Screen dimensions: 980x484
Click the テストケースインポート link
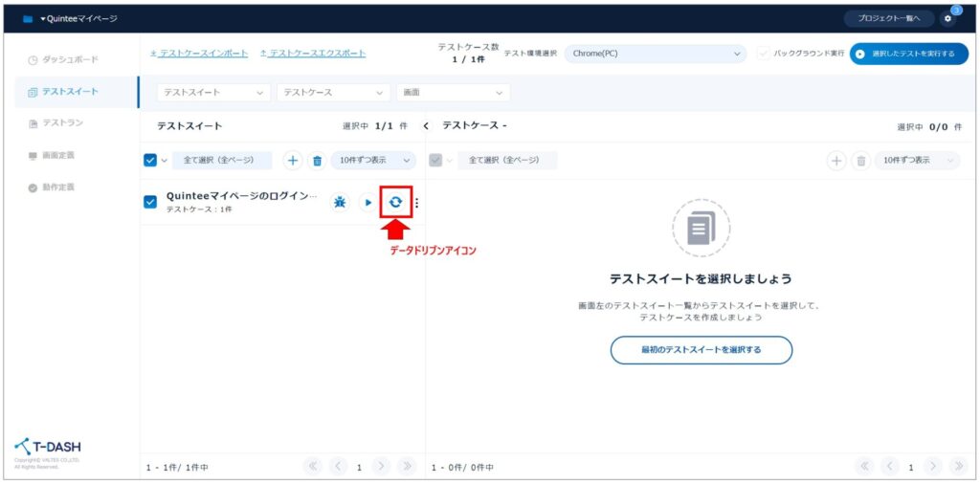pos(199,54)
